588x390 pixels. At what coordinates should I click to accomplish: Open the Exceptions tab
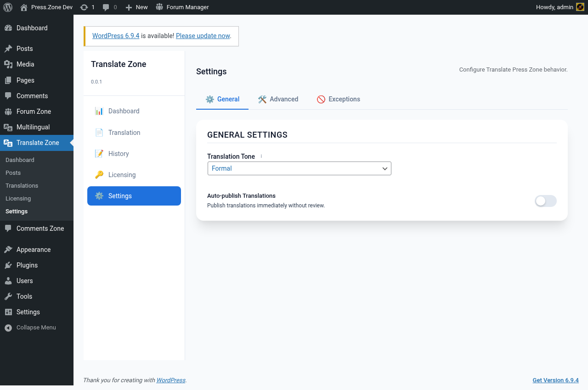338,99
